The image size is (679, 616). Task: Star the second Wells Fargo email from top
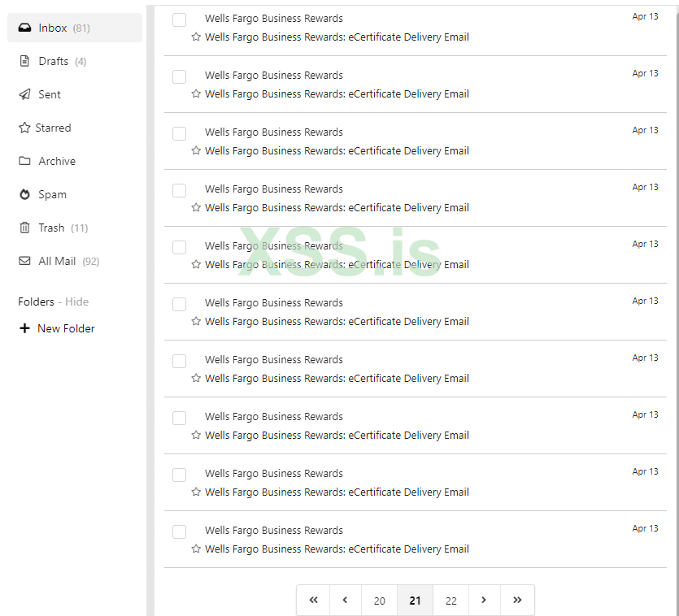(x=196, y=93)
